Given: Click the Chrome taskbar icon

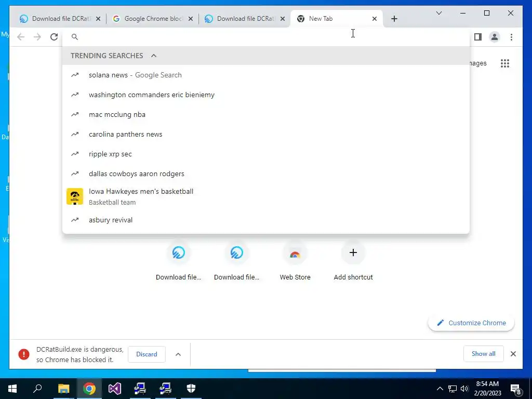Looking at the screenshot, I should [x=89, y=389].
